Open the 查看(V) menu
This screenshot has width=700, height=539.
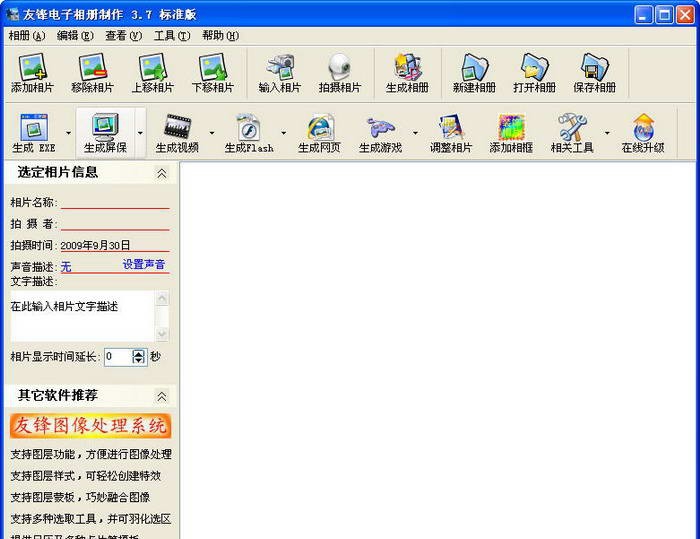pos(124,36)
